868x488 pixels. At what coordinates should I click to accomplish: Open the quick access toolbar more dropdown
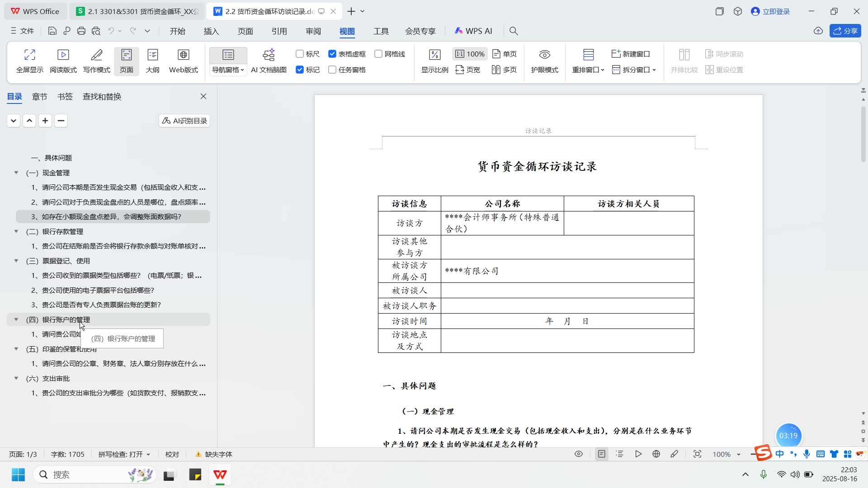point(147,31)
